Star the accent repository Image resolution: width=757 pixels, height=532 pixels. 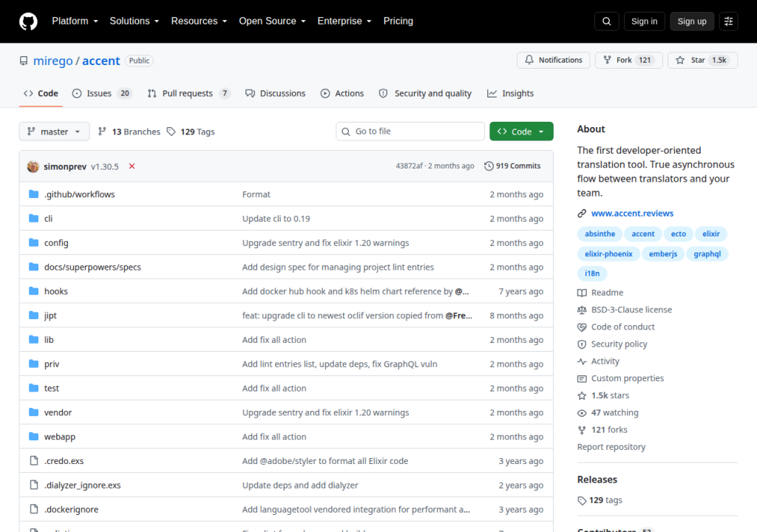702,61
